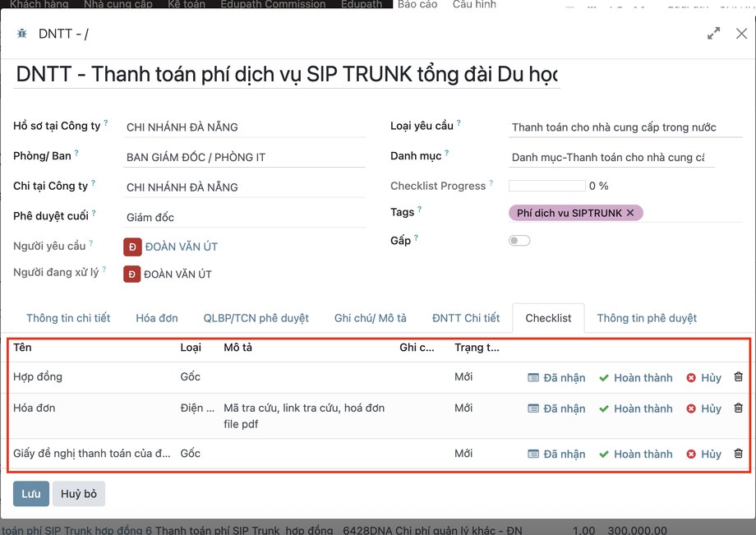This screenshot has height=535, width=756.
Task: Open Chi tại Công ty dropdown
Action: click(244, 187)
